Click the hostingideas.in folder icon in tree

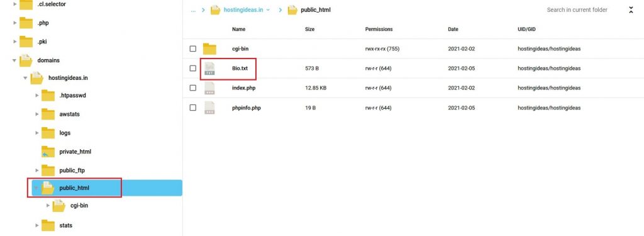(x=37, y=77)
